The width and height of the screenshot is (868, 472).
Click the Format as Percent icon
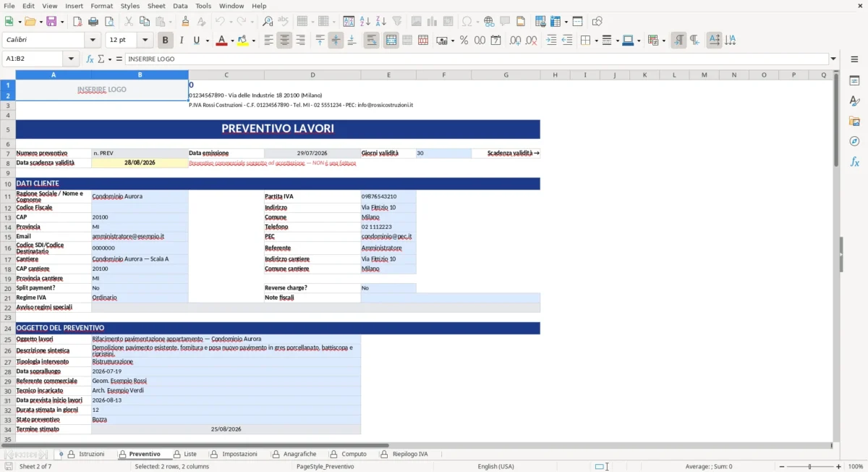[x=464, y=41]
